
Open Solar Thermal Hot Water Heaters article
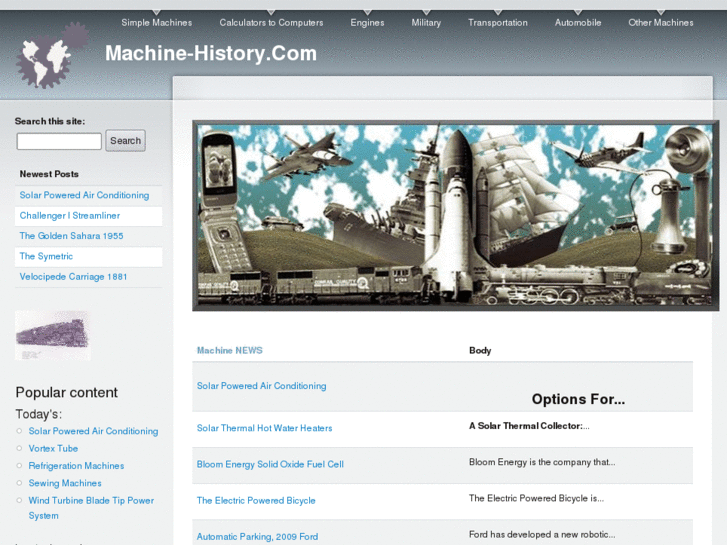264,428
